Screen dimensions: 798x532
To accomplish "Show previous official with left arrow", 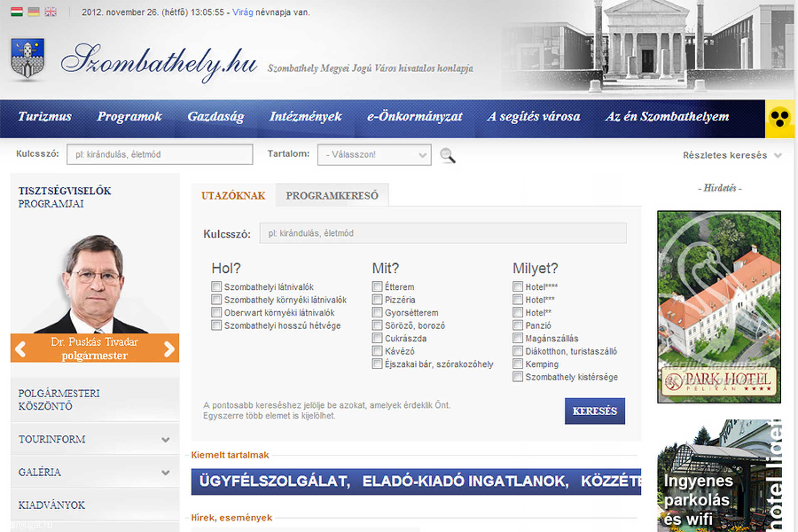I will click(x=20, y=349).
